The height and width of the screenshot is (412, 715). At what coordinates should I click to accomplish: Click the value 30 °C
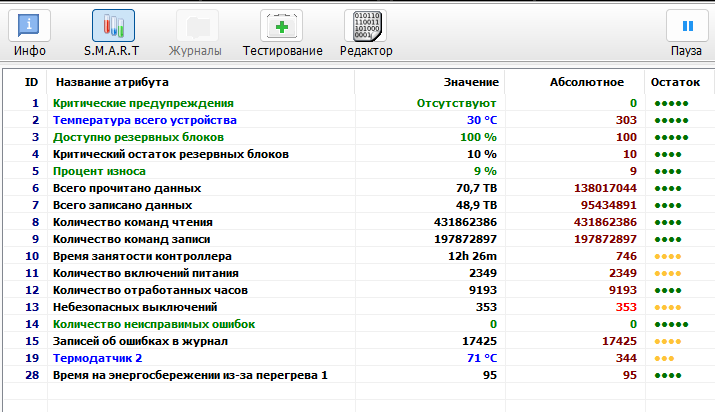coord(482,120)
